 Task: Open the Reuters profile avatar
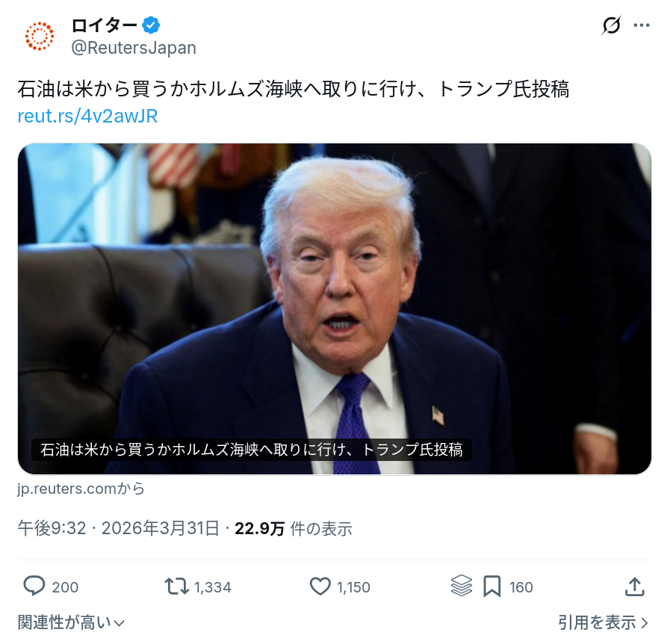click(40, 37)
